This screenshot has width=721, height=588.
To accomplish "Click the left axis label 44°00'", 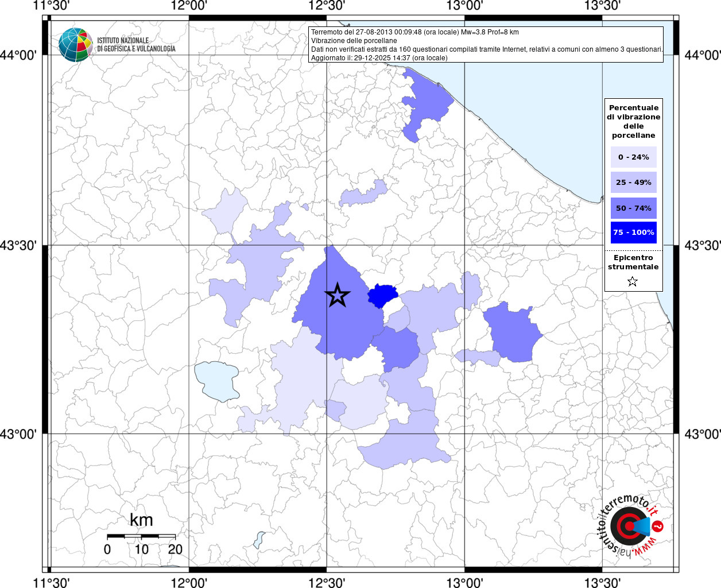I will click(18, 55).
